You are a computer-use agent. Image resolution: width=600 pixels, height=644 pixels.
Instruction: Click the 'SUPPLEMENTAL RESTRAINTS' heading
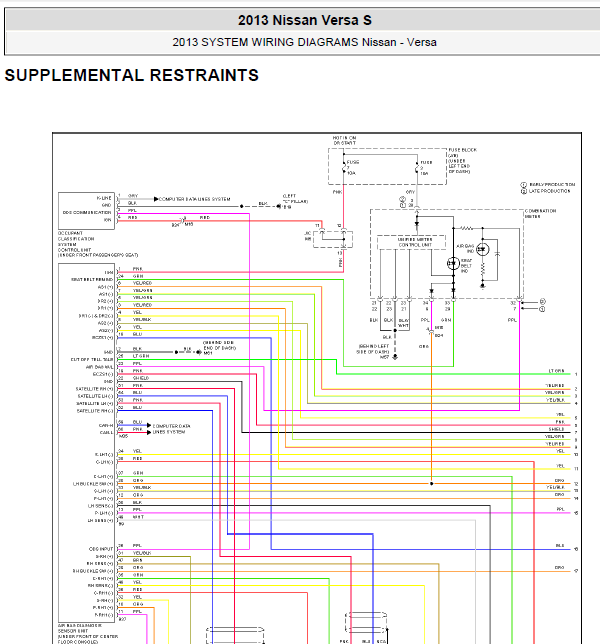pyautogui.click(x=131, y=75)
